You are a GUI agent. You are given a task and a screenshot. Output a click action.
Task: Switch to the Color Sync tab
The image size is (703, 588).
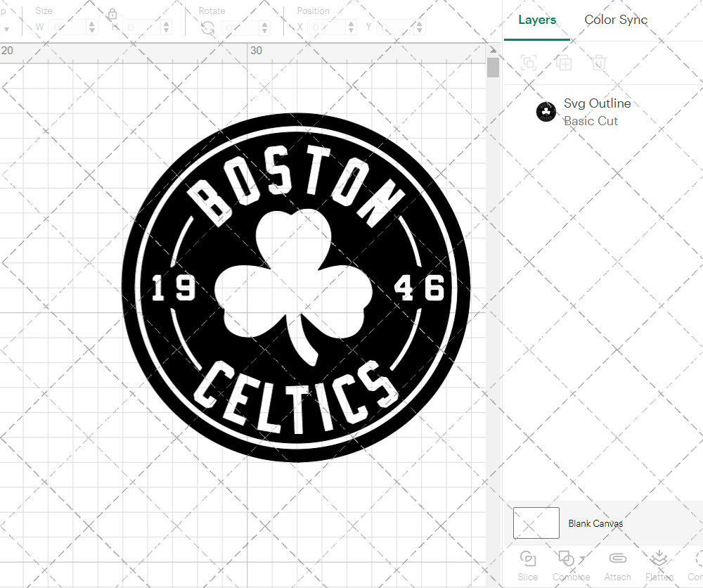pyautogui.click(x=616, y=20)
